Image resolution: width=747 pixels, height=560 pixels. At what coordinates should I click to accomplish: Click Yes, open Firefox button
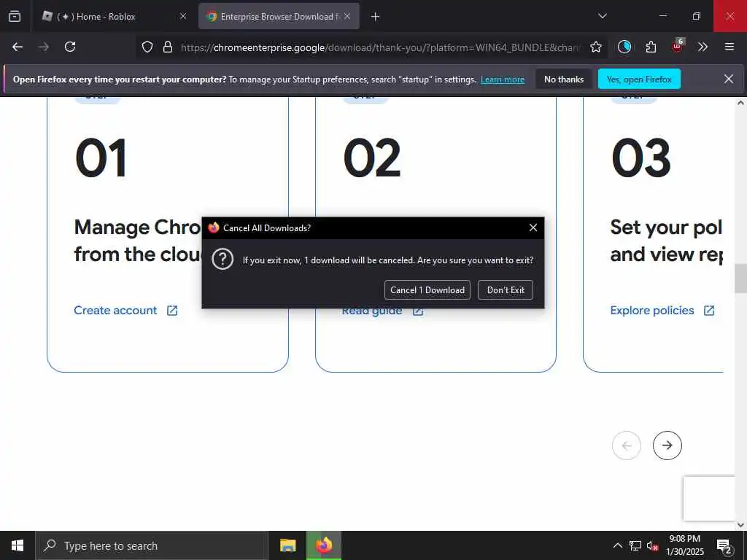[x=639, y=79]
